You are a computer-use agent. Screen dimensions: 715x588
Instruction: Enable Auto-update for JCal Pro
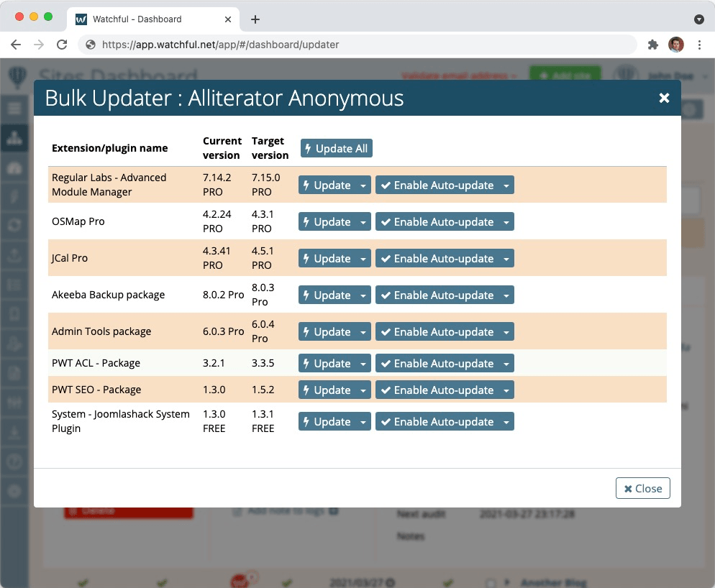pos(438,258)
